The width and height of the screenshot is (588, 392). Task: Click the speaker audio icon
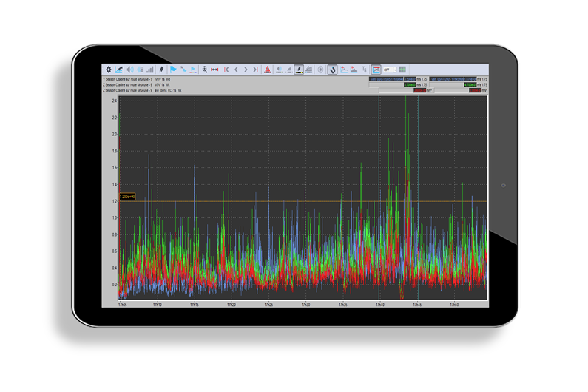click(130, 70)
